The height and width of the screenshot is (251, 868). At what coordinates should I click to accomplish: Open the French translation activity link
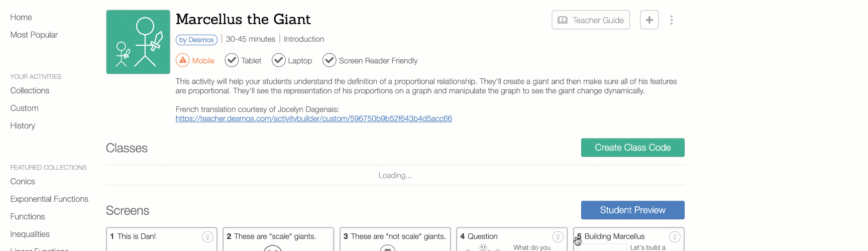[x=314, y=119]
